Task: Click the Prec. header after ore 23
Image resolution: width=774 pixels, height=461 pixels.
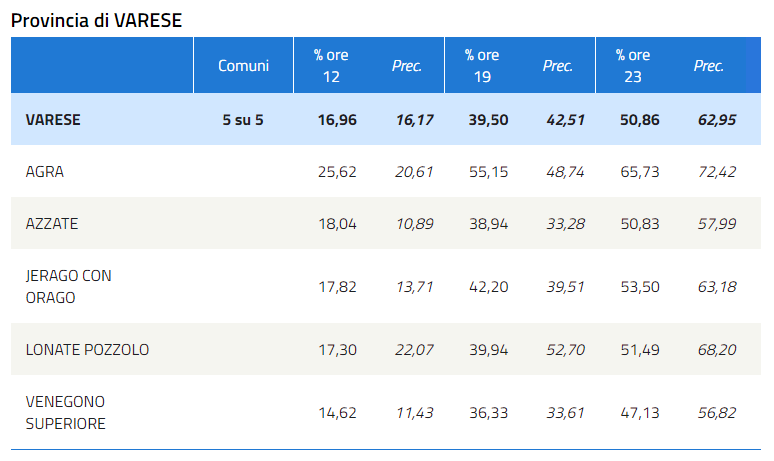Action: tap(709, 66)
